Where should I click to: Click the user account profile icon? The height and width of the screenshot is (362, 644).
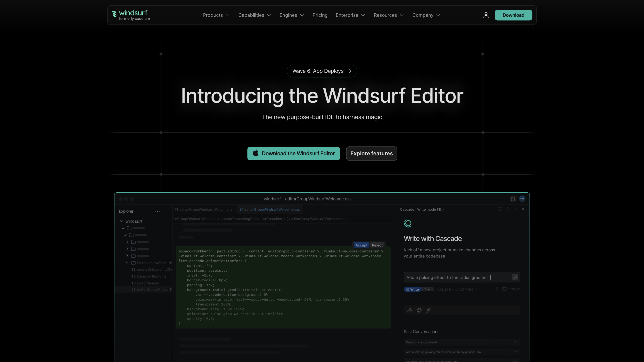tap(486, 15)
